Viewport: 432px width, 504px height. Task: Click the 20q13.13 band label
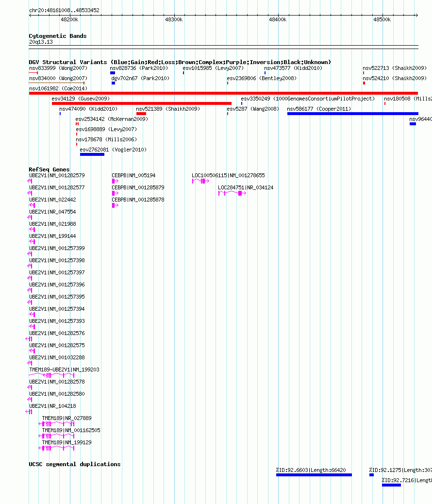tap(41, 42)
